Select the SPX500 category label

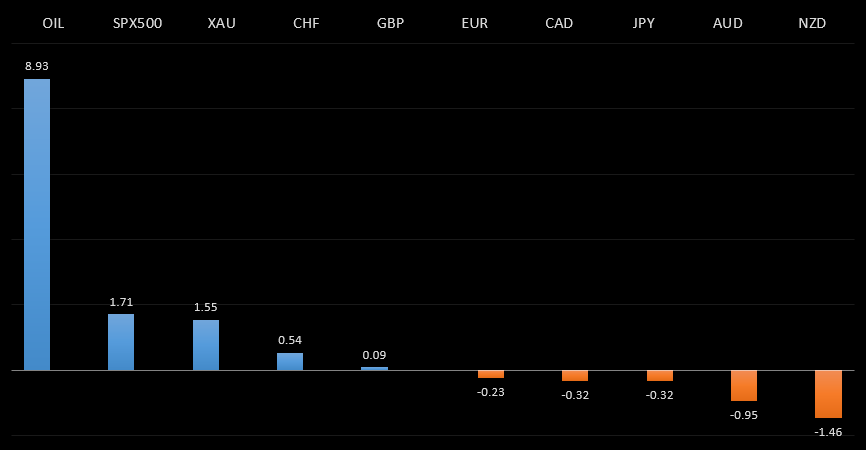[x=137, y=23]
